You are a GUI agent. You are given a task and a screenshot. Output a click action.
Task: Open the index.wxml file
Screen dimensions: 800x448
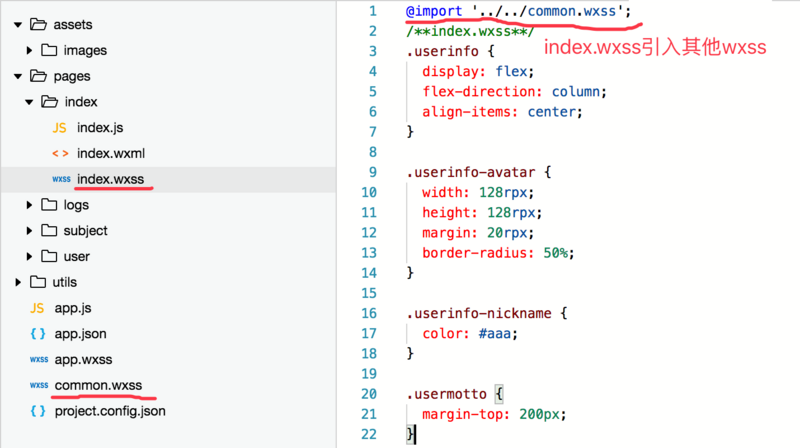click(x=111, y=154)
